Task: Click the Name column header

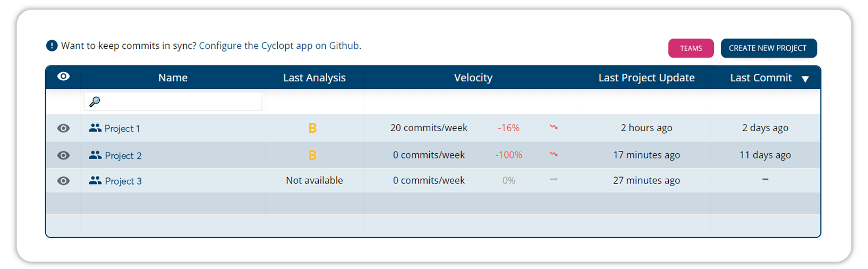Action: (x=173, y=78)
